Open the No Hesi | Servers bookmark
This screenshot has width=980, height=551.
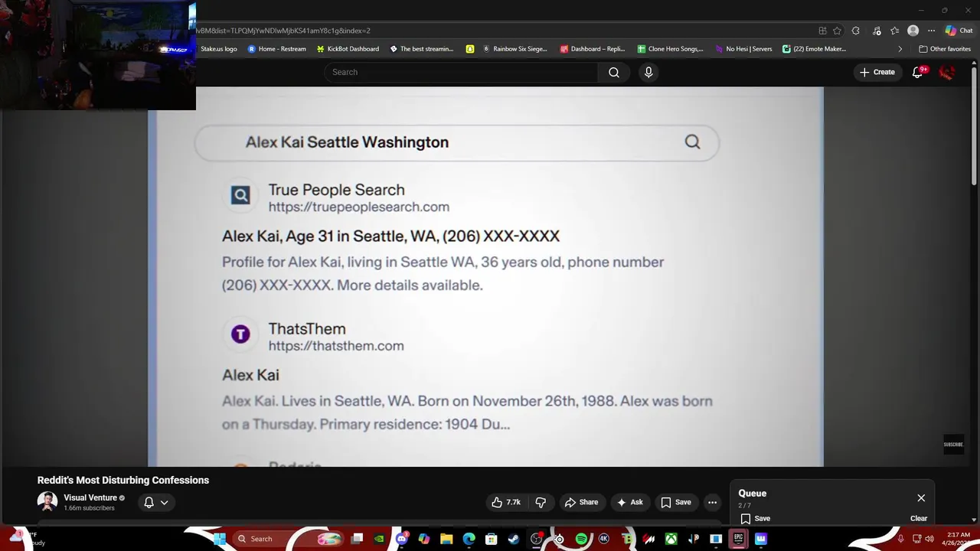743,49
